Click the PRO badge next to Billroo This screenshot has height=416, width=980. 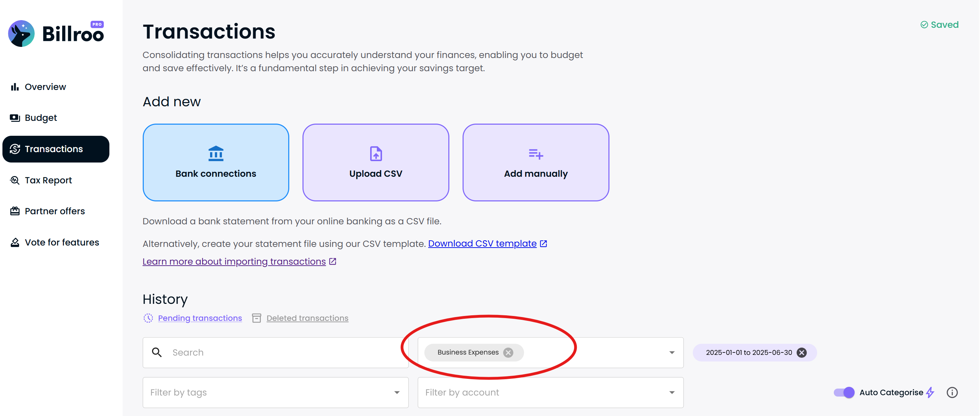pyautogui.click(x=97, y=24)
